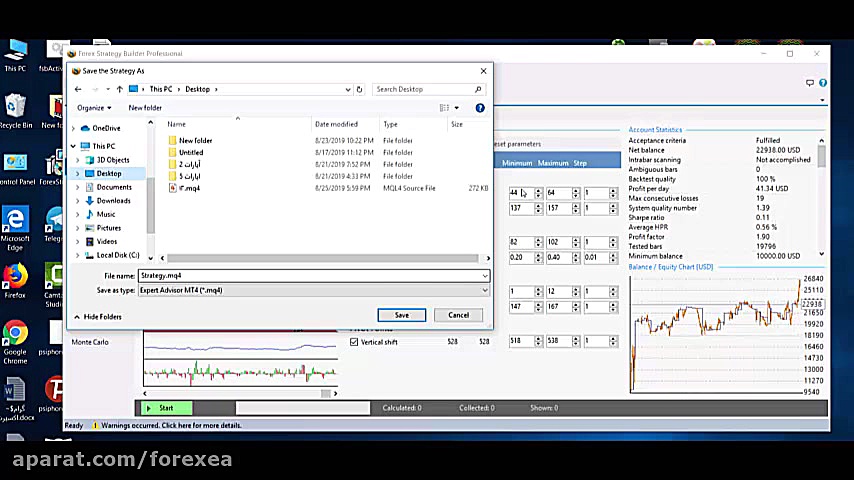Image resolution: width=854 pixels, height=480 pixels.
Task: Select the OneDrive cloud item
Action: click(x=100, y=128)
